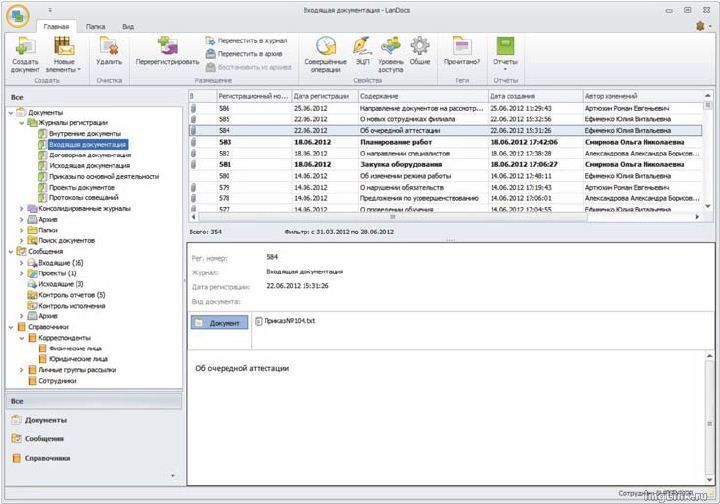
Task: Sort by Регистрационный номер column
Action: coord(253,96)
